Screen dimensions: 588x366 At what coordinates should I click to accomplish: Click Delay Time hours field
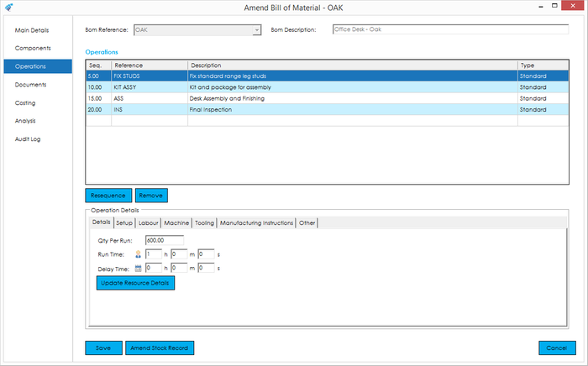click(x=154, y=269)
